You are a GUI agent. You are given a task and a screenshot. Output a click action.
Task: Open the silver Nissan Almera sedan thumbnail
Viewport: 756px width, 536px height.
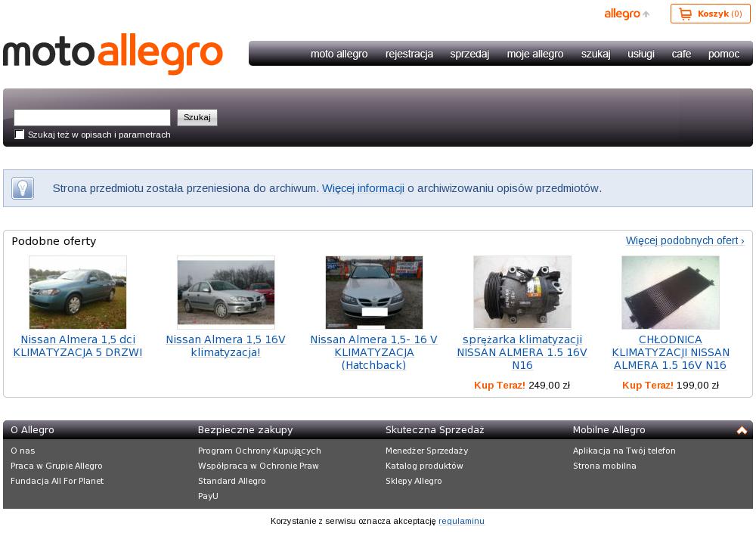pyautogui.click(x=225, y=293)
